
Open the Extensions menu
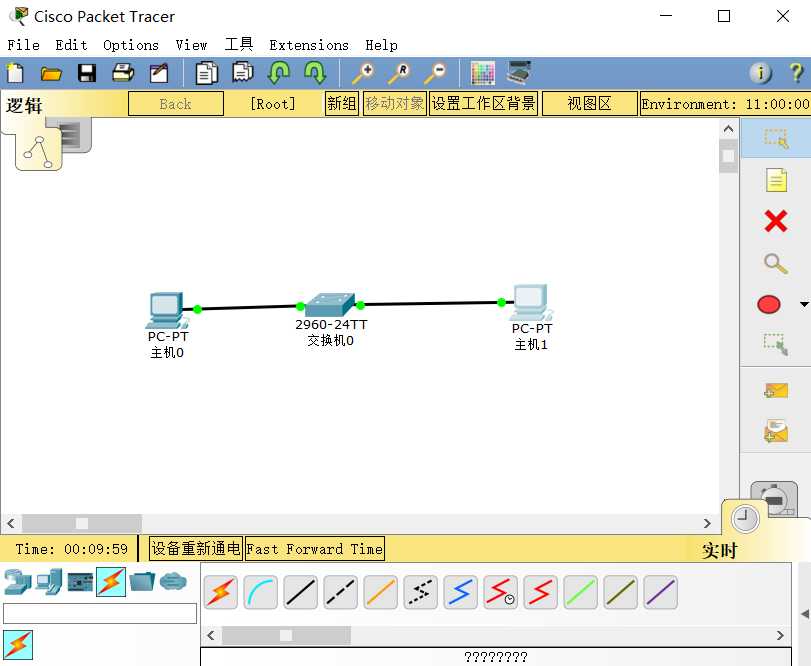309,45
